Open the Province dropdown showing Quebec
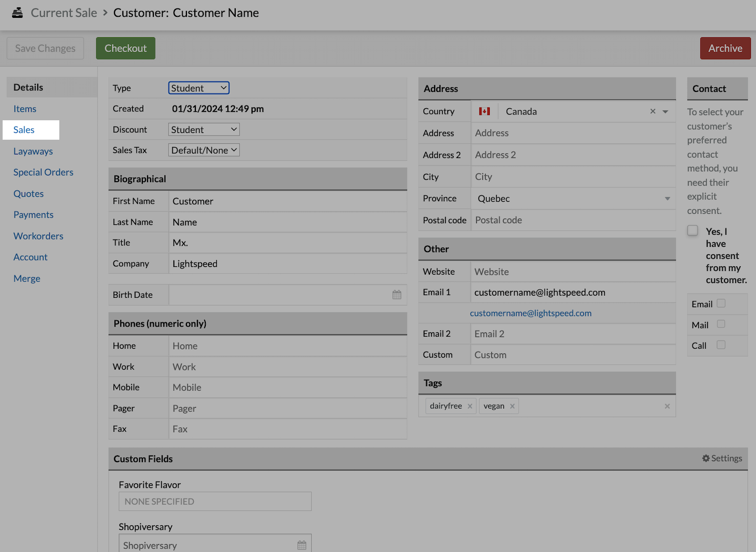Screen dimensions: 756x552 [573, 199]
